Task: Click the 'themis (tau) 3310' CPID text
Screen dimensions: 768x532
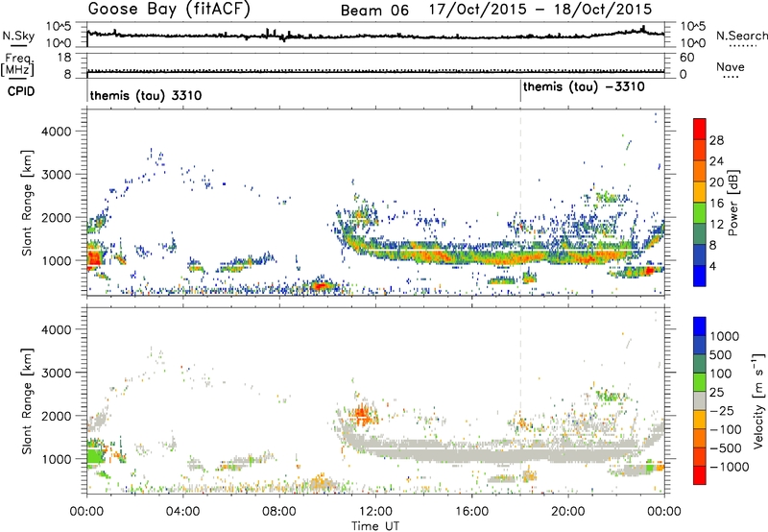Action: (146, 95)
